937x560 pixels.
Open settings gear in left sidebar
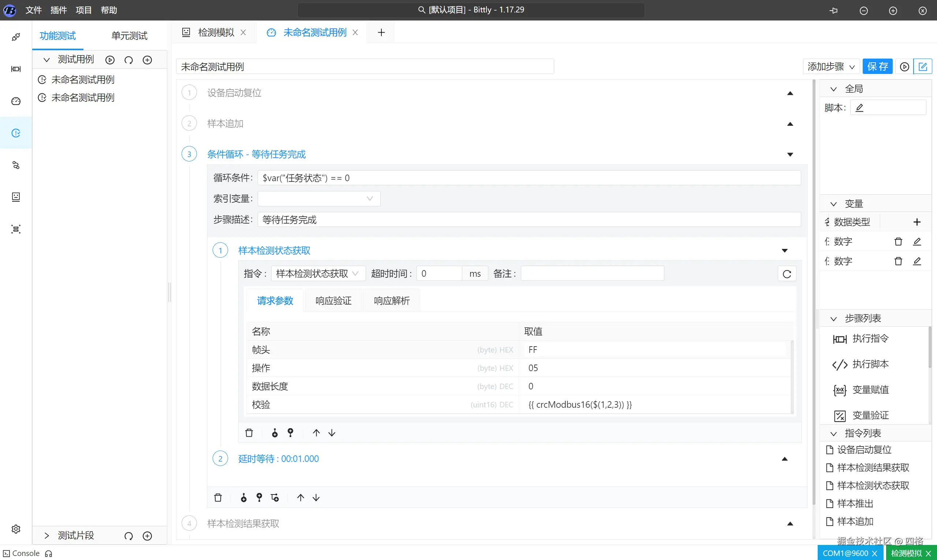[16, 529]
